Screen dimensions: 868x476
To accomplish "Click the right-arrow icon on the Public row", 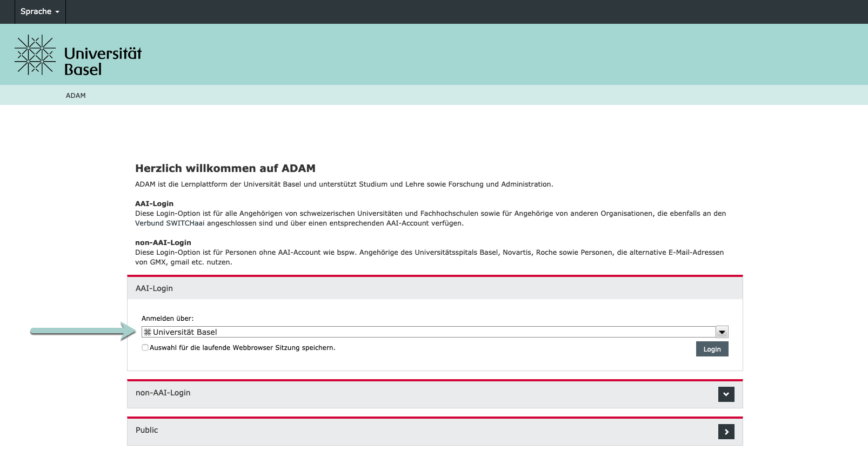I will click(726, 432).
